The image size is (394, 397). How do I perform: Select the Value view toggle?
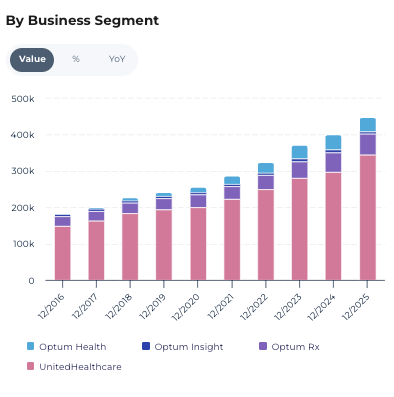tap(32, 60)
